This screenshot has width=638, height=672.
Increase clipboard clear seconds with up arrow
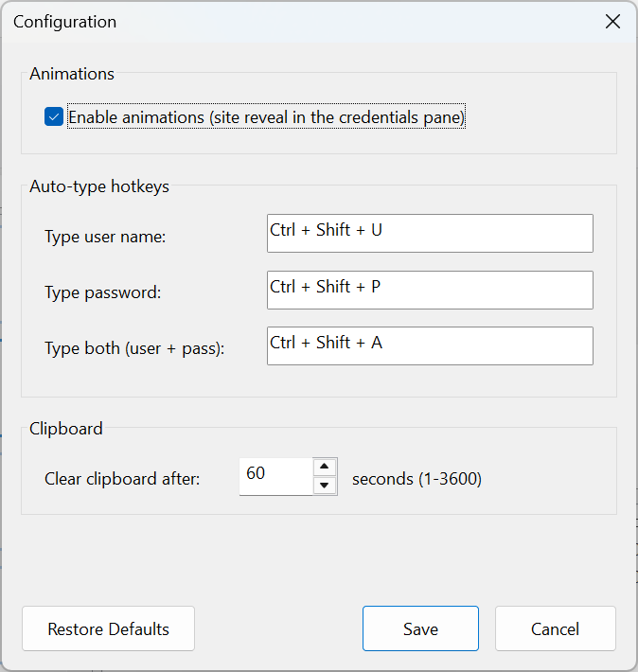pos(325,467)
